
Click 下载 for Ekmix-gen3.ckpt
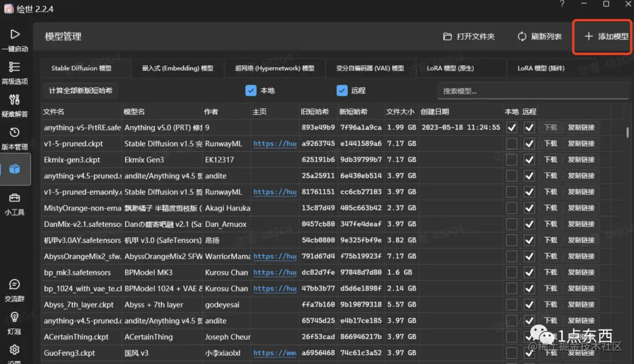click(x=550, y=160)
